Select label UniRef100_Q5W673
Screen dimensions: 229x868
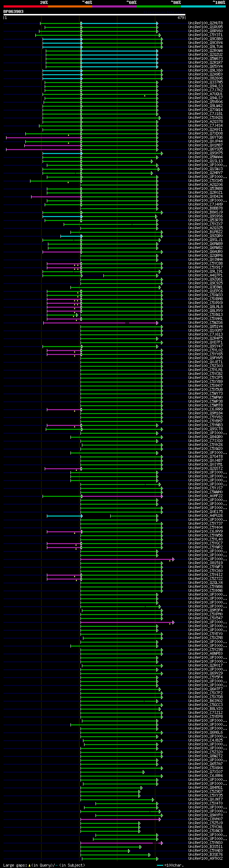coord(205,59)
